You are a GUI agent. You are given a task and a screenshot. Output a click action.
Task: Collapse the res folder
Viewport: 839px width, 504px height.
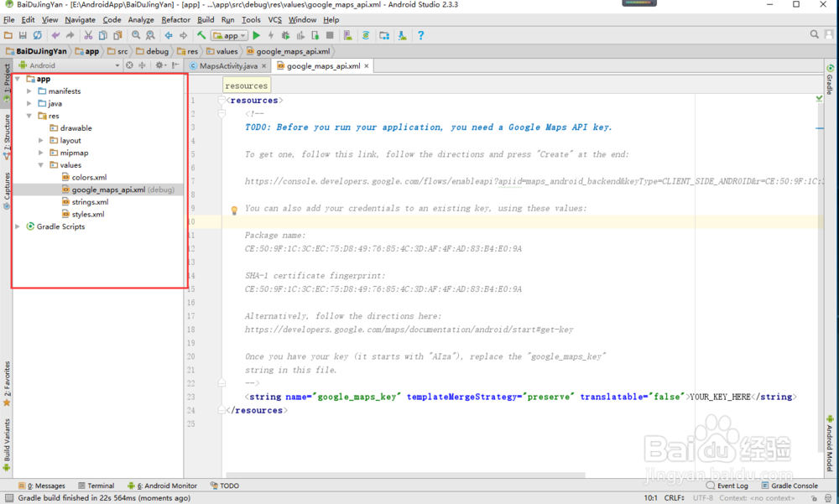(x=29, y=116)
